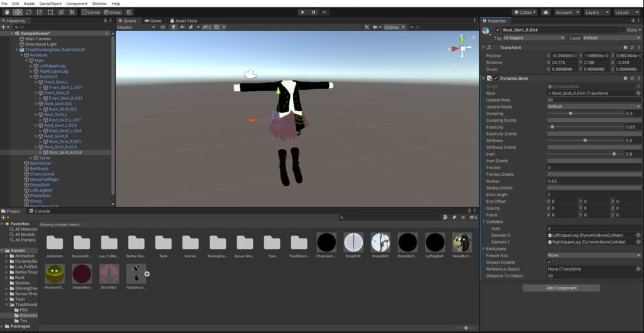Select the Hand tool in toolbar

click(6, 12)
